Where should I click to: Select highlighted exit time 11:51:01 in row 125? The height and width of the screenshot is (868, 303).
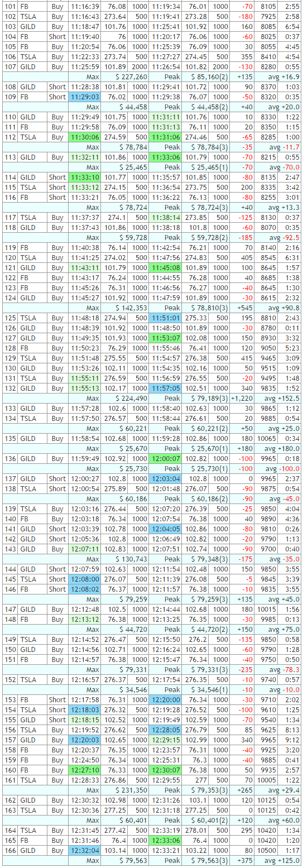[x=165, y=318]
